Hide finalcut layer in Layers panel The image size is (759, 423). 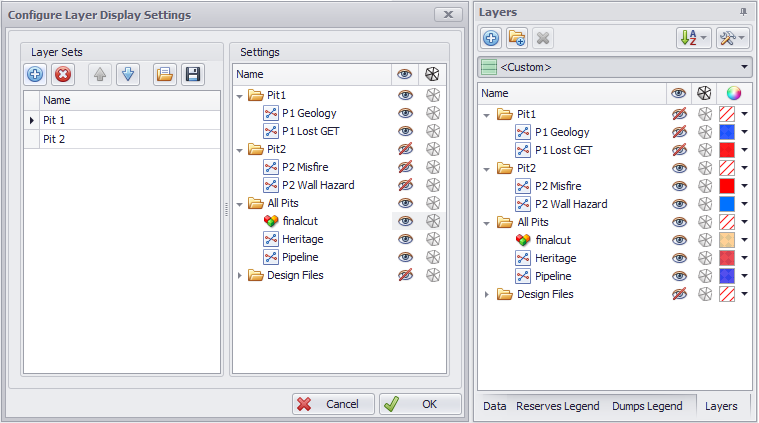pyautogui.click(x=679, y=240)
